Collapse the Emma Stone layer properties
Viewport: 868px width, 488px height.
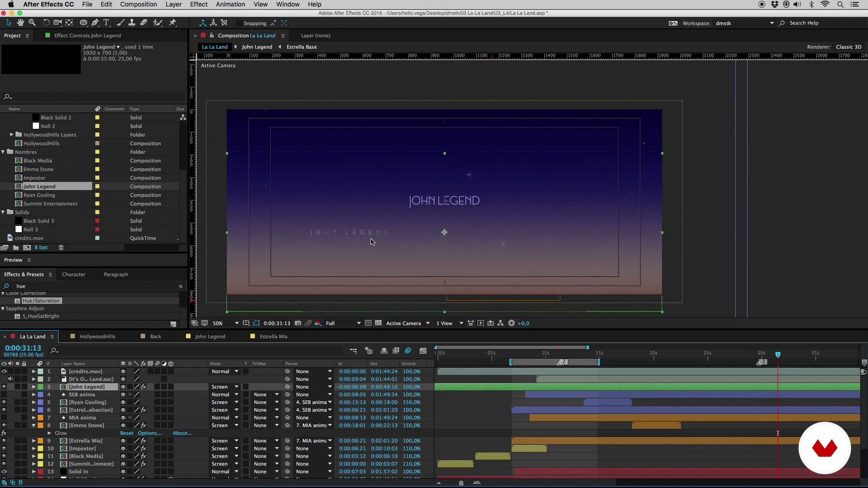click(x=33, y=425)
